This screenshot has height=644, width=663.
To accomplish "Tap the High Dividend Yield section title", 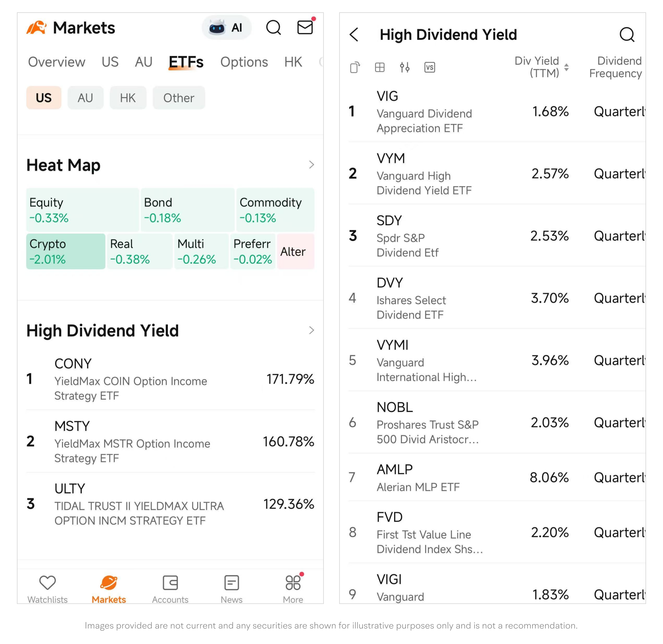I will tap(103, 331).
